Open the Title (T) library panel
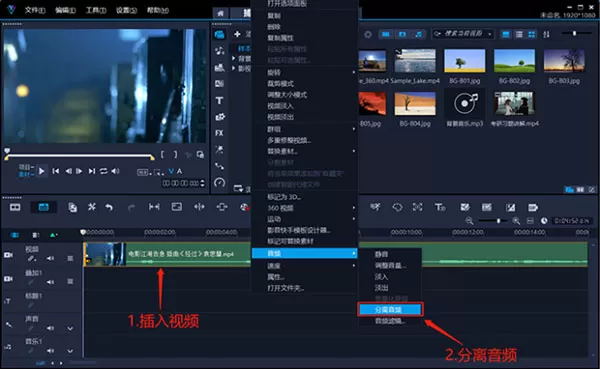This screenshot has height=369, width=600. click(x=219, y=100)
